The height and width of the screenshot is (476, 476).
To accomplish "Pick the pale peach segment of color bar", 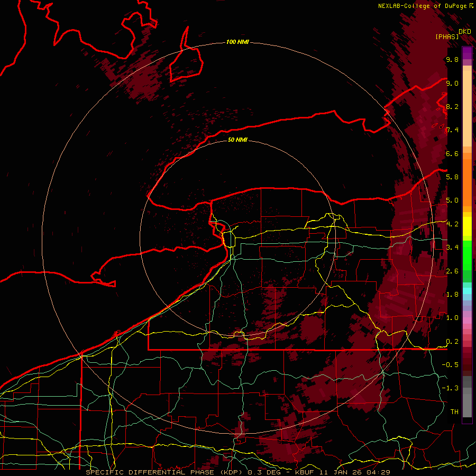I will pyautogui.click(x=467, y=109).
